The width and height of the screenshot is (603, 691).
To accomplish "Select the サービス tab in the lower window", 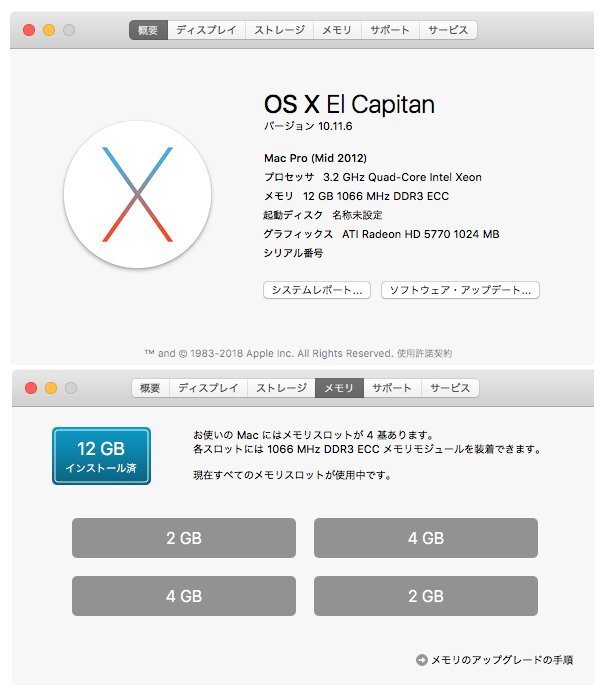I will point(450,388).
